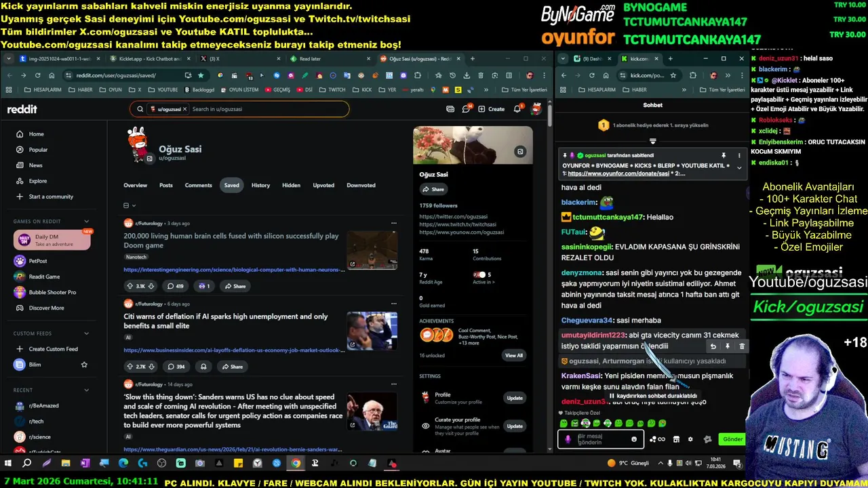Open Kick chat settings gear icon
Screen dimensions: 868x488
click(x=690, y=439)
